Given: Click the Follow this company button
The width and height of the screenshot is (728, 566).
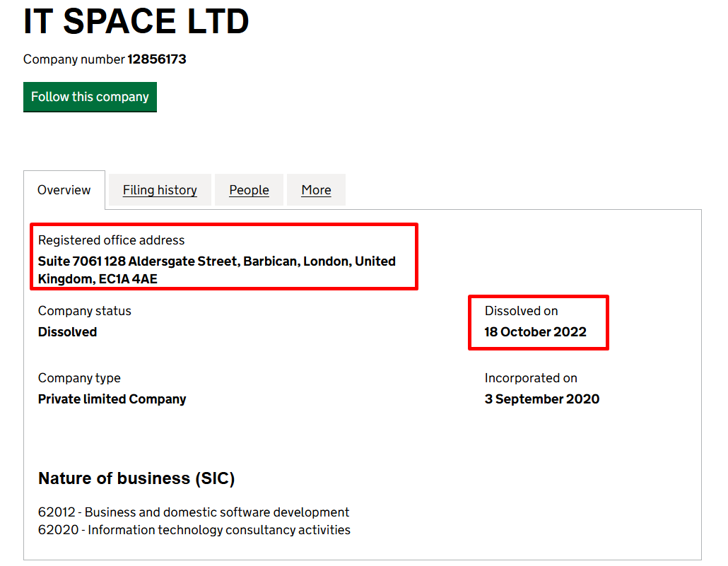Looking at the screenshot, I should (x=90, y=97).
